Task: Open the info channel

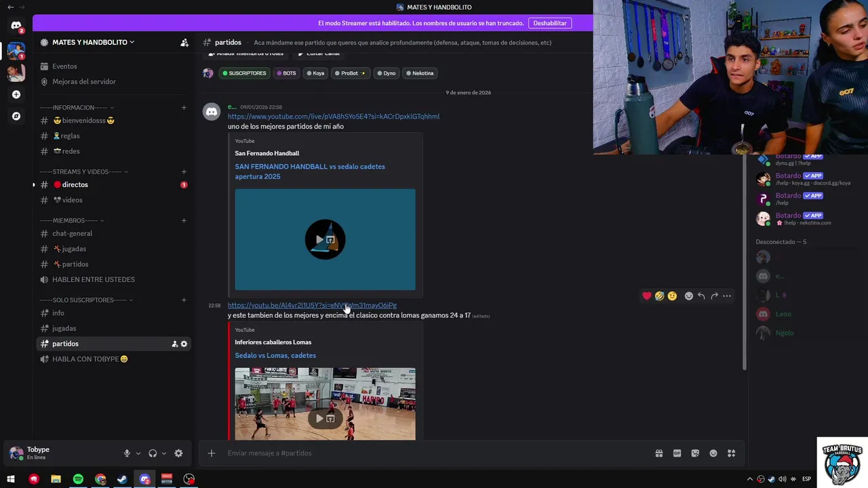Action: (113, 313)
